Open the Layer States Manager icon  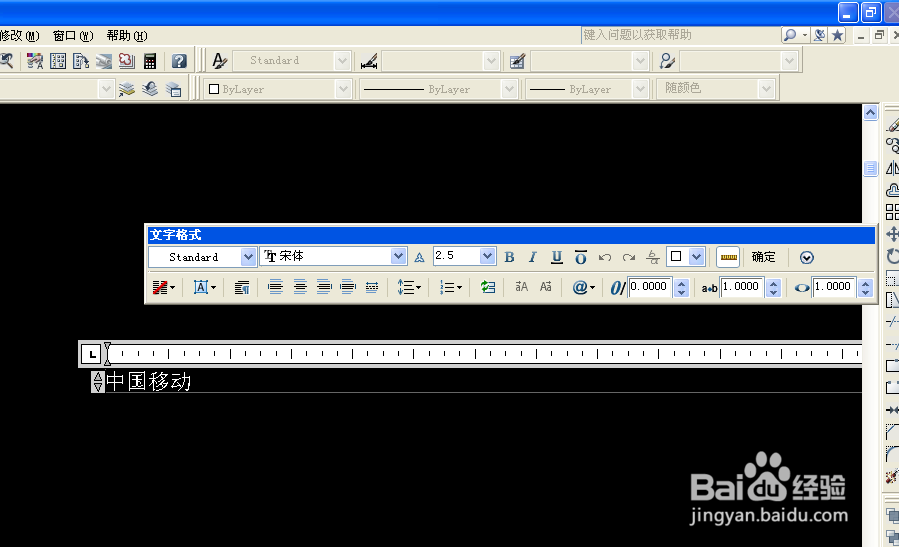[x=173, y=89]
